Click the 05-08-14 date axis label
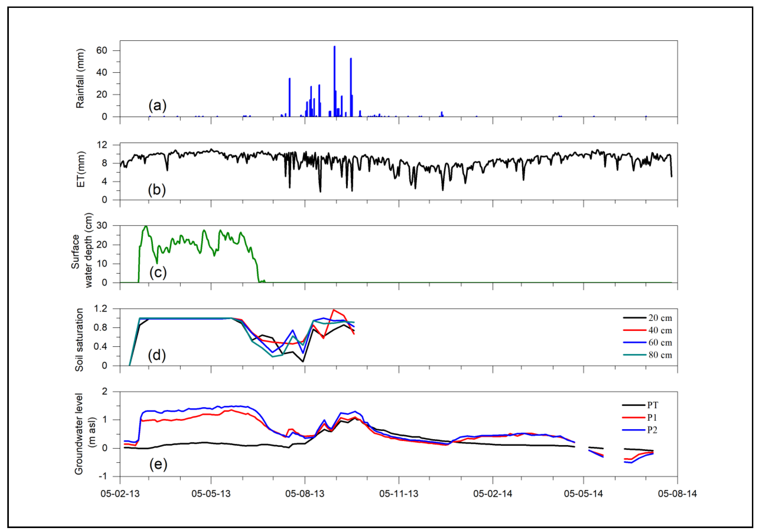The height and width of the screenshot is (532, 760). pos(677,494)
